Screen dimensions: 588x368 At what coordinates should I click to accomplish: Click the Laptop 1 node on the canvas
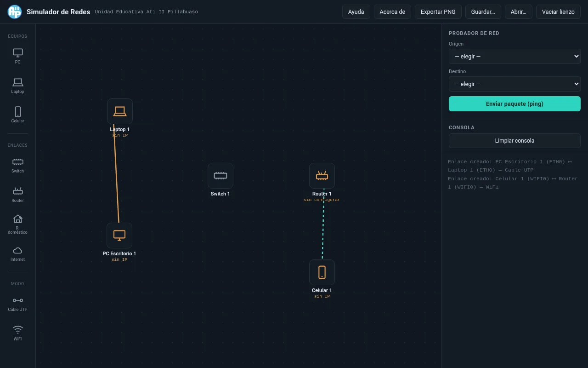click(120, 111)
